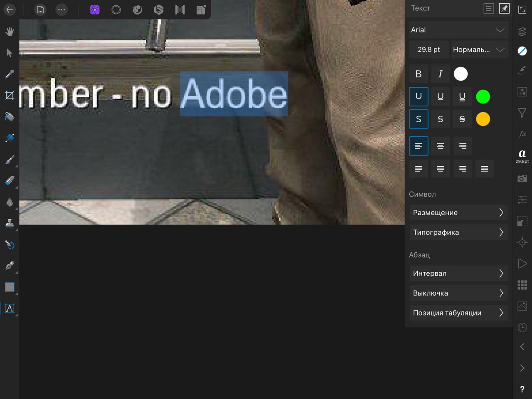The width and height of the screenshot is (532, 399).
Task: Switch to the Selections persona
Action: click(x=116, y=10)
